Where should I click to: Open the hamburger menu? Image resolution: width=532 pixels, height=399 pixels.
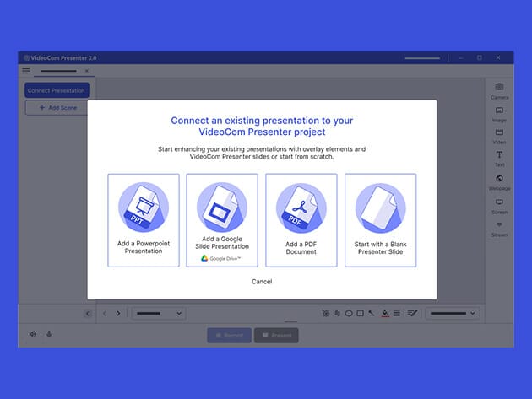pos(26,72)
